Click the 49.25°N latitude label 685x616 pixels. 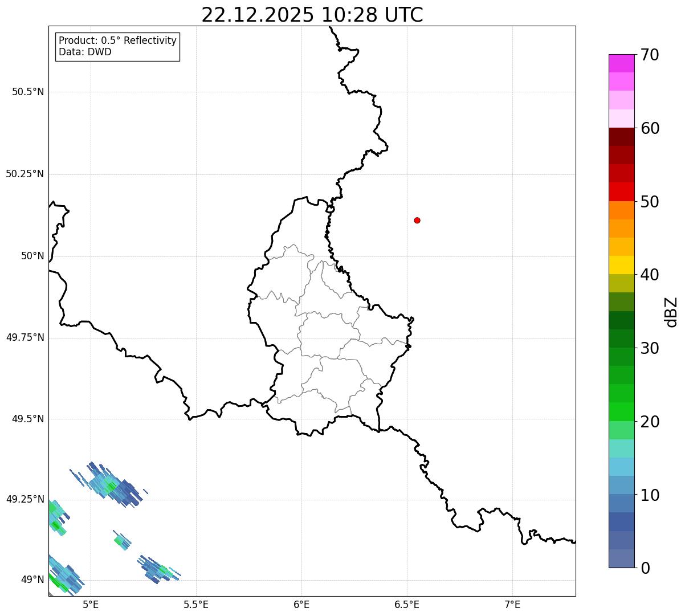click(x=25, y=499)
